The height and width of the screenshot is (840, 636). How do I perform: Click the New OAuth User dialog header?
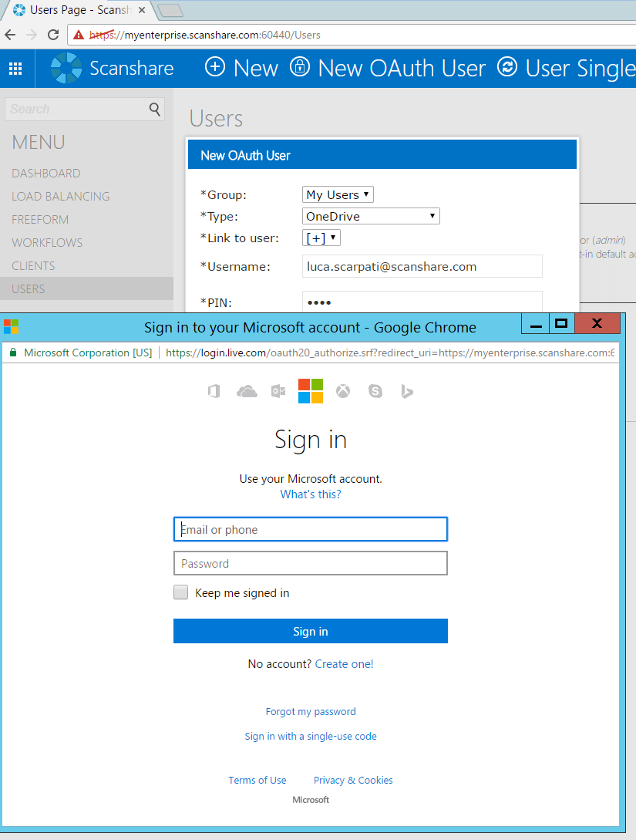[x=382, y=155]
